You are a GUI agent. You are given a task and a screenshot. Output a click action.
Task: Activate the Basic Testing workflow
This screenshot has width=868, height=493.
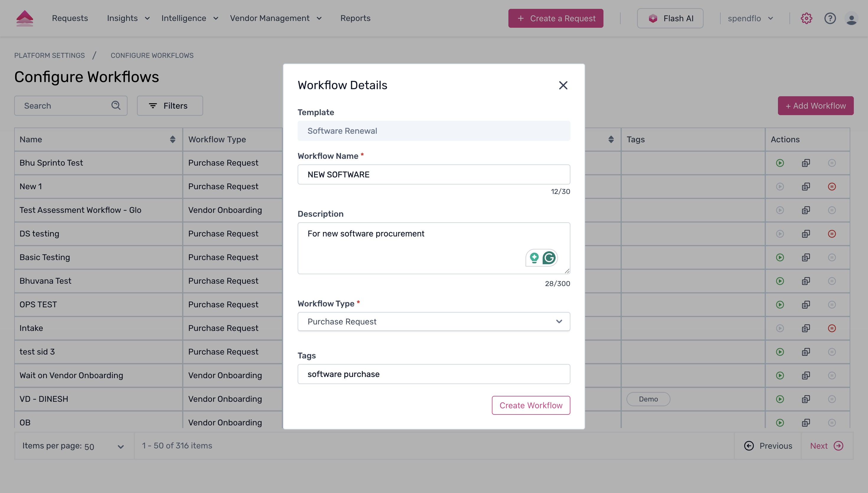[x=780, y=257]
